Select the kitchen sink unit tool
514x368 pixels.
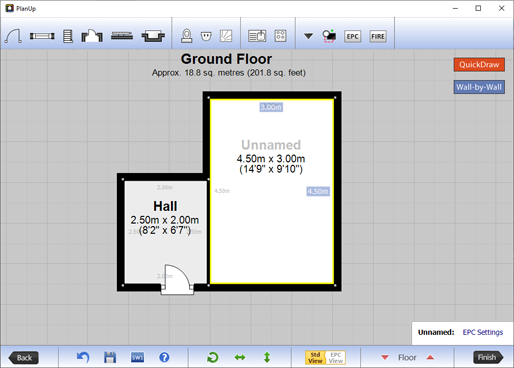257,36
